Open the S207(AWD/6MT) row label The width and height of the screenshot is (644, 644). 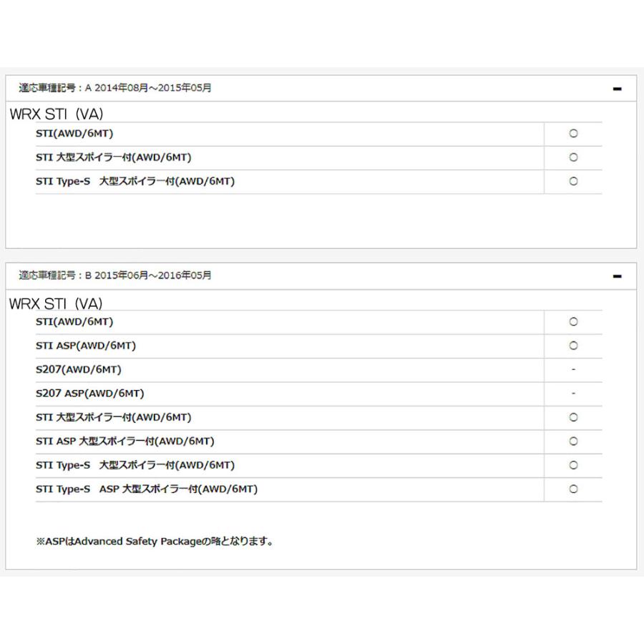pos(79,370)
